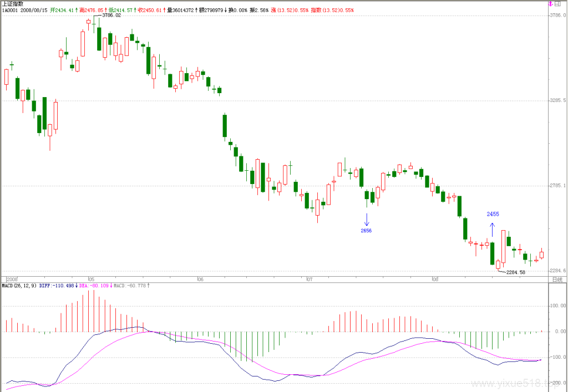Click the 05 month marker on time axis
Screen dimensions: 568x392
click(x=92, y=279)
